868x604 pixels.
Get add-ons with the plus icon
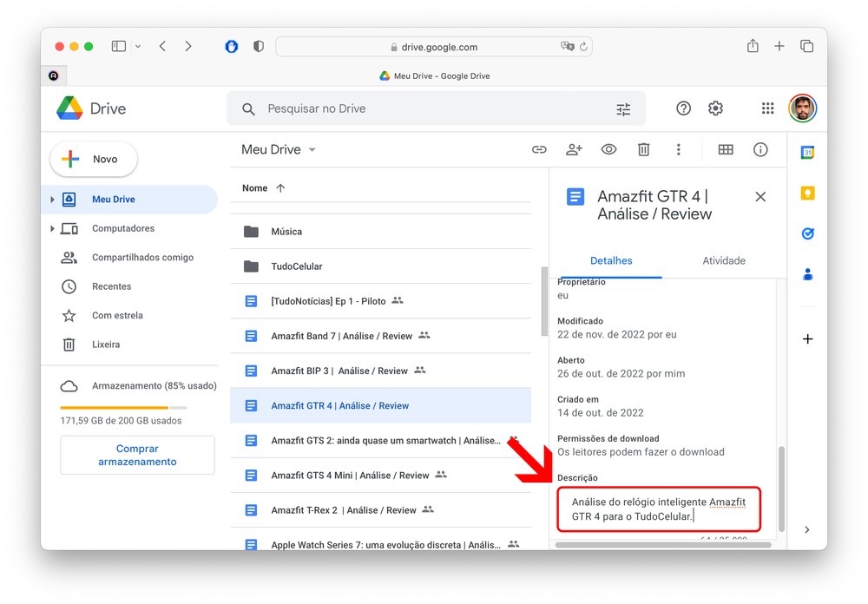pyautogui.click(x=807, y=338)
